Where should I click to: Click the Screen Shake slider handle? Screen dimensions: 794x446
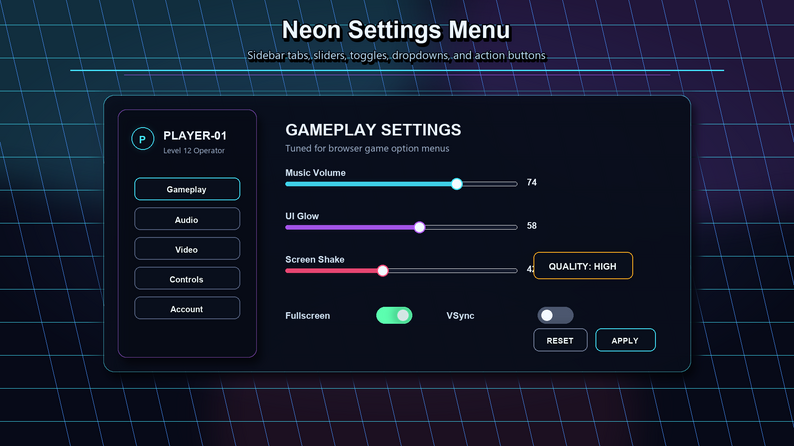coord(383,271)
